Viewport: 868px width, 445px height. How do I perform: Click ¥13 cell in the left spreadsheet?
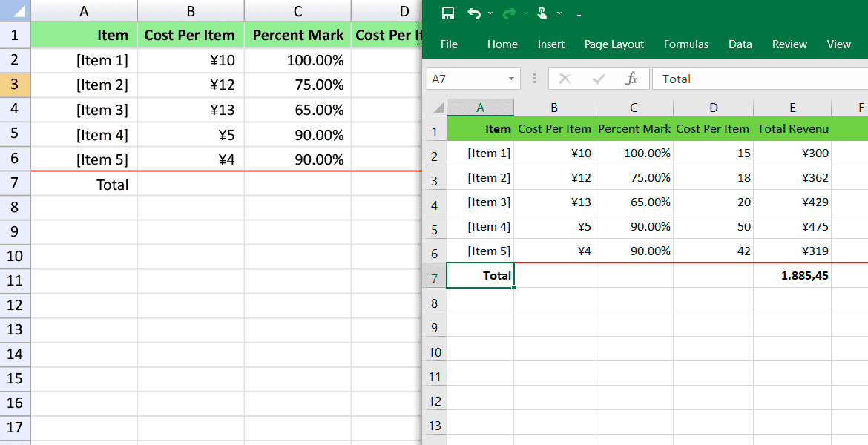(x=191, y=110)
